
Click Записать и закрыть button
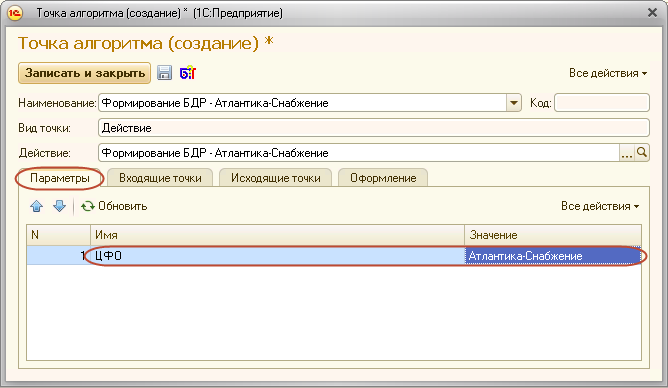84,73
